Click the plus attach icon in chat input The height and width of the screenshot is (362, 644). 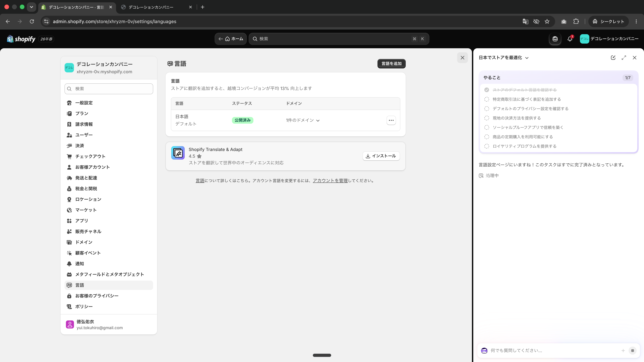(623, 350)
